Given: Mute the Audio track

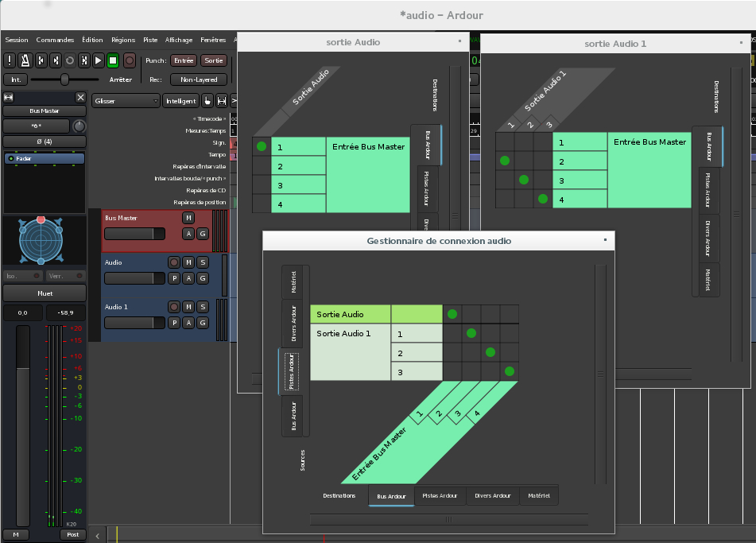Looking at the screenshot, I should [x=188, y=262].
